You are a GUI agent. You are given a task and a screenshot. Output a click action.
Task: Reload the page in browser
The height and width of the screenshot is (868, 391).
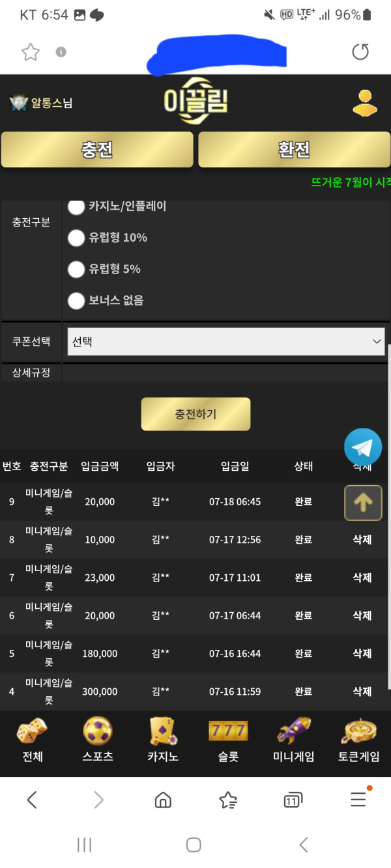[360, 52]
